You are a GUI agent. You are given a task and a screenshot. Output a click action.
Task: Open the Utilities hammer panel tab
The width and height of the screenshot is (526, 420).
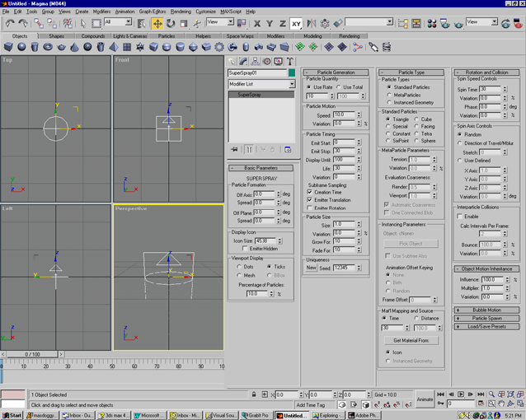(290, 62)
